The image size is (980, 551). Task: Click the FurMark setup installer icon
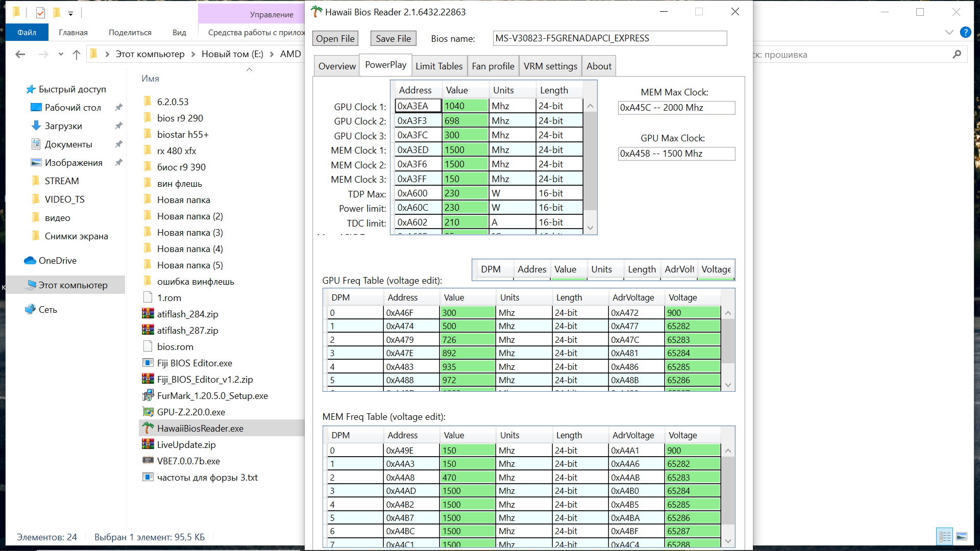pos(148,395)
